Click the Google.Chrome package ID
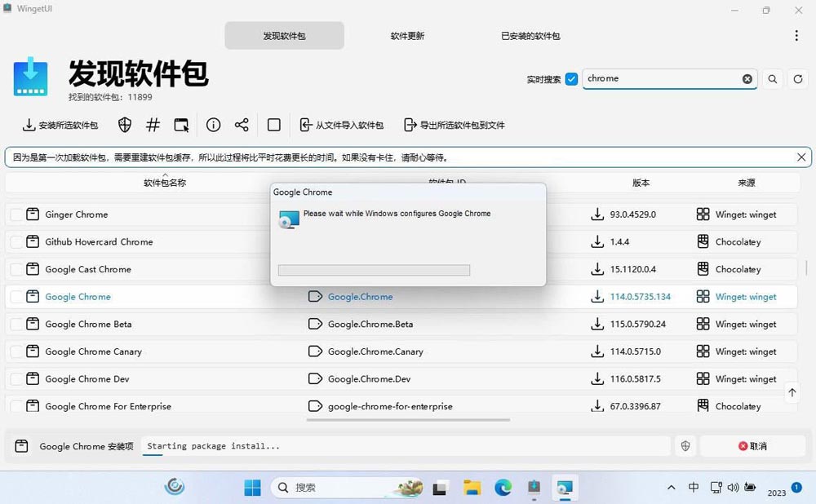816x504 pixels. (360, 297)
